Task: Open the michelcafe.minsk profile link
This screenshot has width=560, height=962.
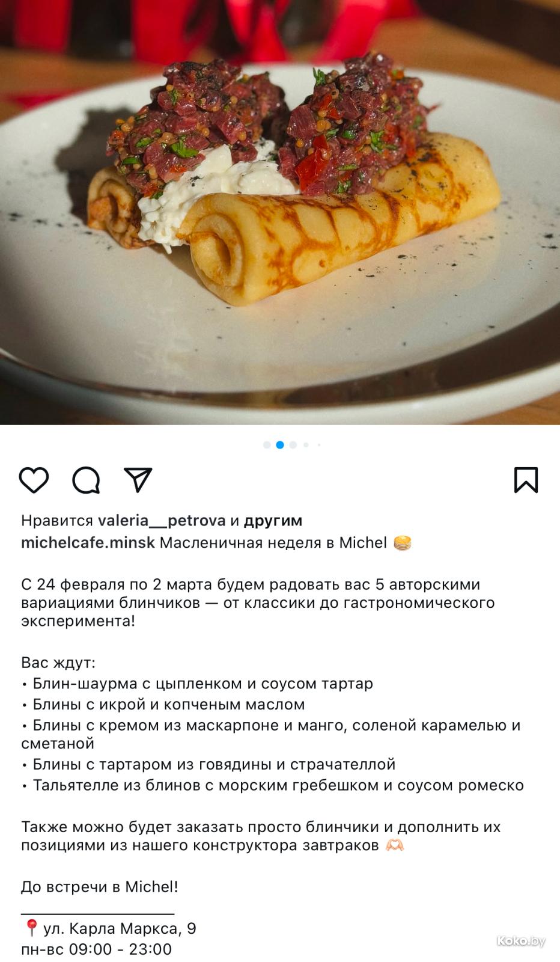Action: (x=88, y=542)
